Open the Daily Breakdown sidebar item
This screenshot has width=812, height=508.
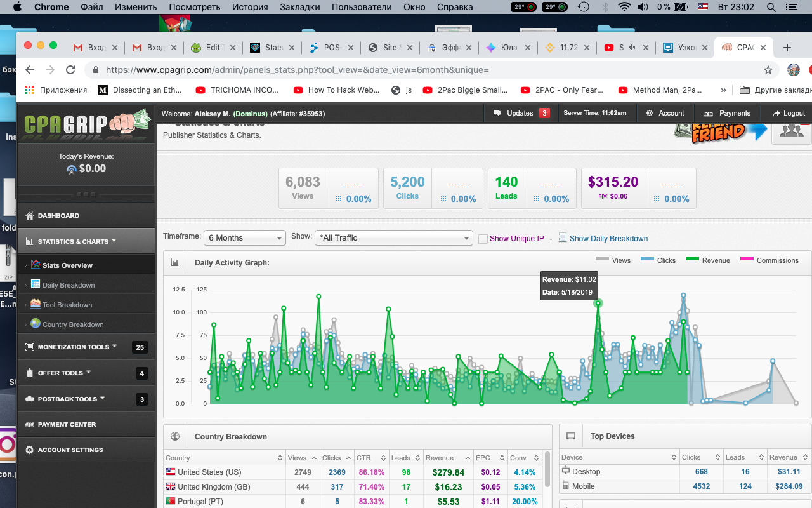click(68, 285)
